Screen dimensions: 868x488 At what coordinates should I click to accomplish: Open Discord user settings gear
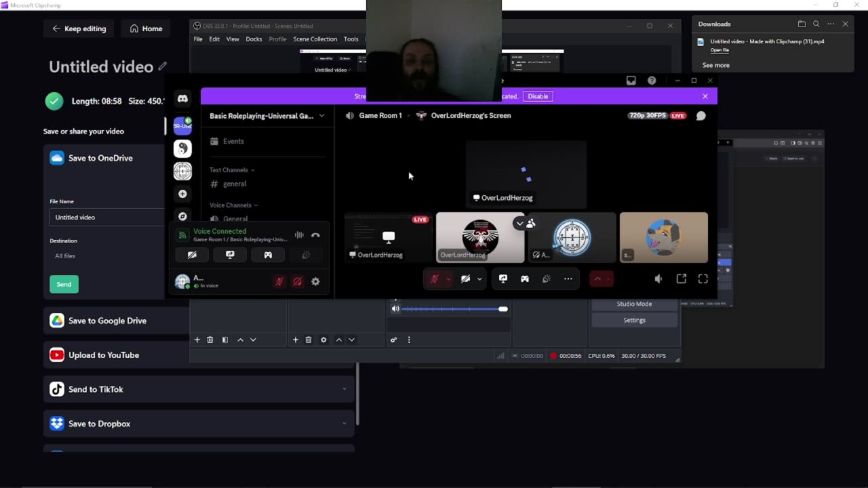(315, 281)
